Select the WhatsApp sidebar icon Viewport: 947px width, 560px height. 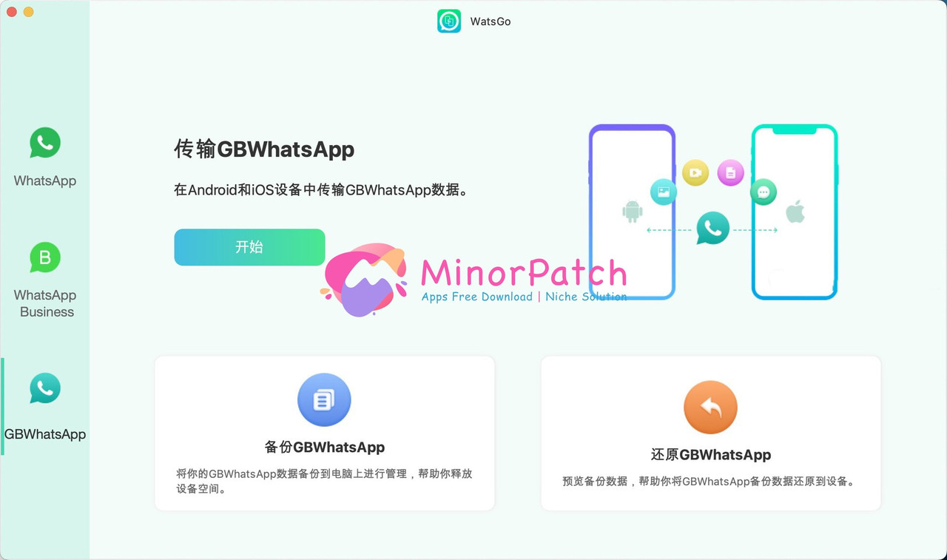pos(45,143)
